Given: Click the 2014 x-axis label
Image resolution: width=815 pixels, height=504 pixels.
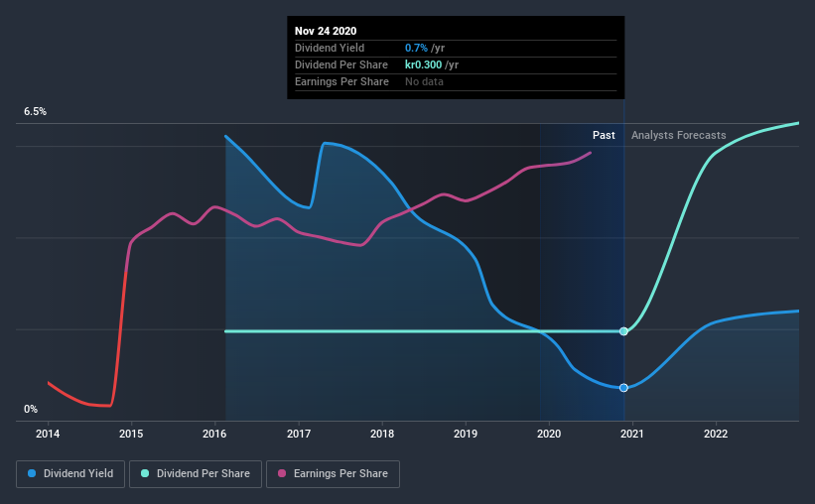Looking at the screenshot, I should (x=48, y=434).
